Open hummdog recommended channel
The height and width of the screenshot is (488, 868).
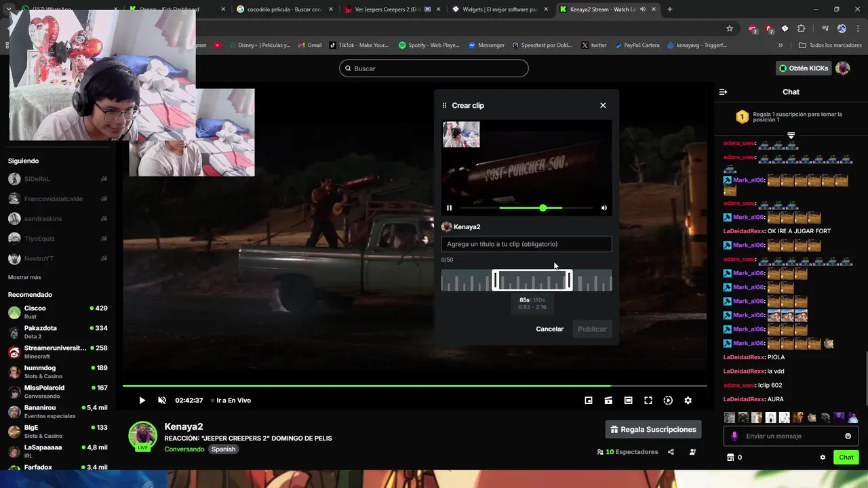coord(58,371)
